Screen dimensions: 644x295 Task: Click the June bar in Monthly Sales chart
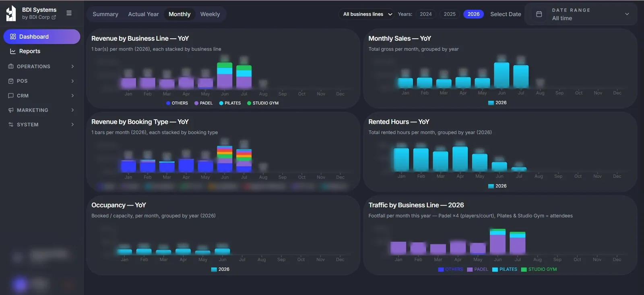coord(502,75)
